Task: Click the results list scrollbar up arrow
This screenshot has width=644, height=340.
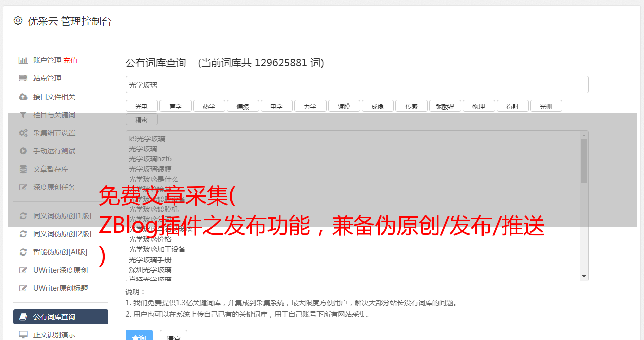Action: coord(584,135)
